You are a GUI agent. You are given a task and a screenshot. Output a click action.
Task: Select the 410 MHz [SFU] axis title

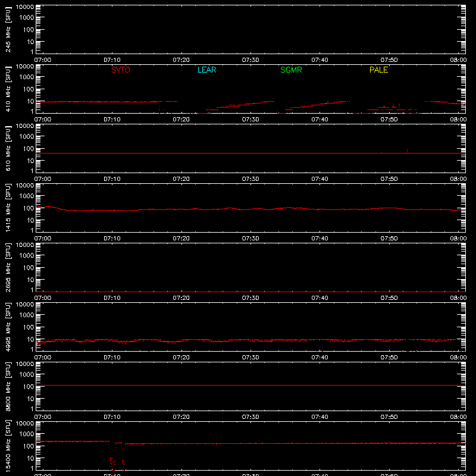pyautogui.click(x=8, y=89)
